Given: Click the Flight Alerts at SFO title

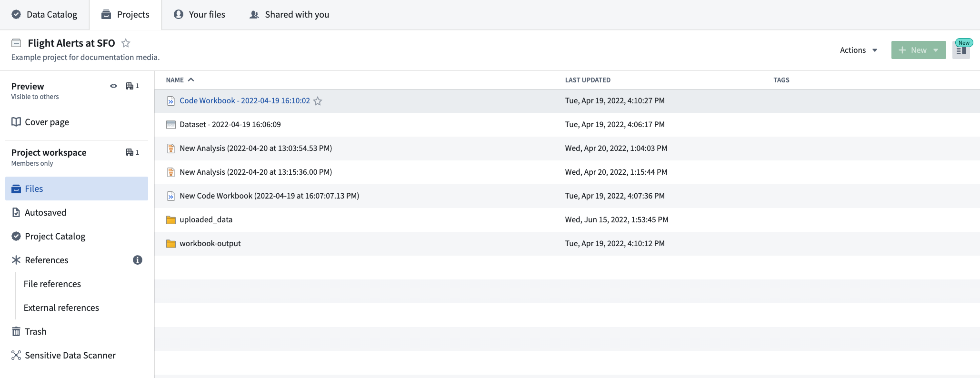Looking at the screenshot, I should (x=71, y=43).
